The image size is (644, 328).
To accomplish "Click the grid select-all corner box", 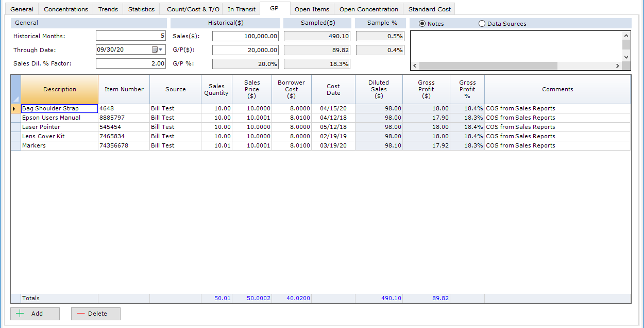I will coord(15,89).
